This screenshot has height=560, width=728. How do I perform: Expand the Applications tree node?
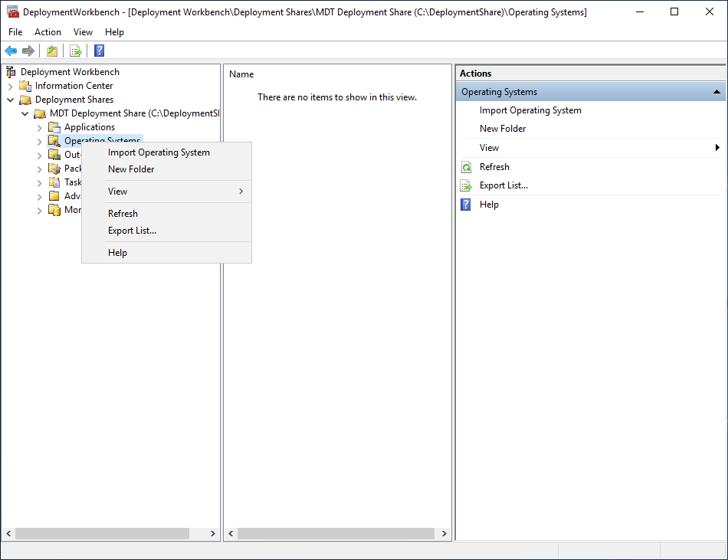[40, 127]
